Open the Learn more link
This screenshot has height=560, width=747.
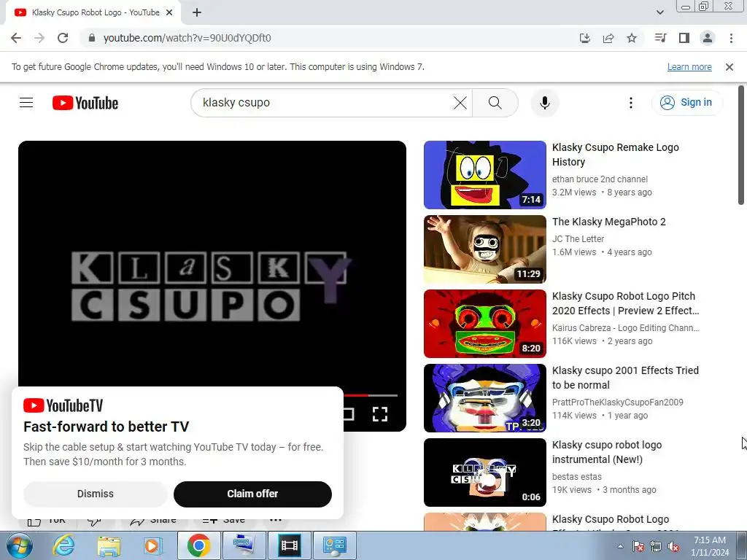(x=689, y=67)
